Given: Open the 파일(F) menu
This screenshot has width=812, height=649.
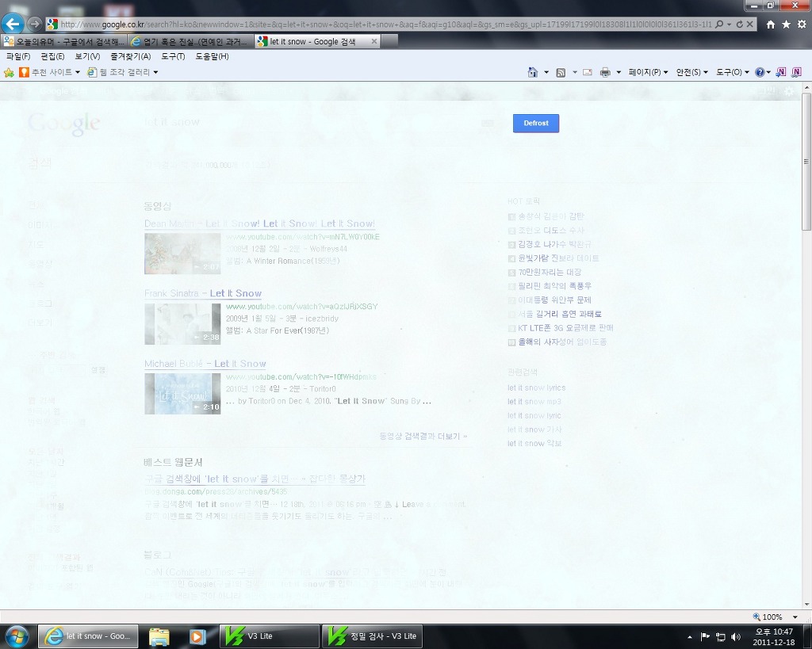Looking at the screenshot, I should coord(18,56).
